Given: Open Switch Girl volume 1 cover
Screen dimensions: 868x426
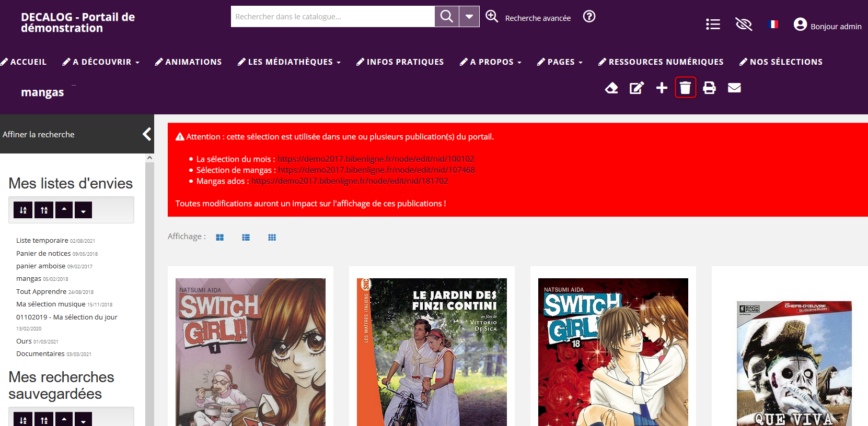Looking at the screenshot, I should coord(250,352).
